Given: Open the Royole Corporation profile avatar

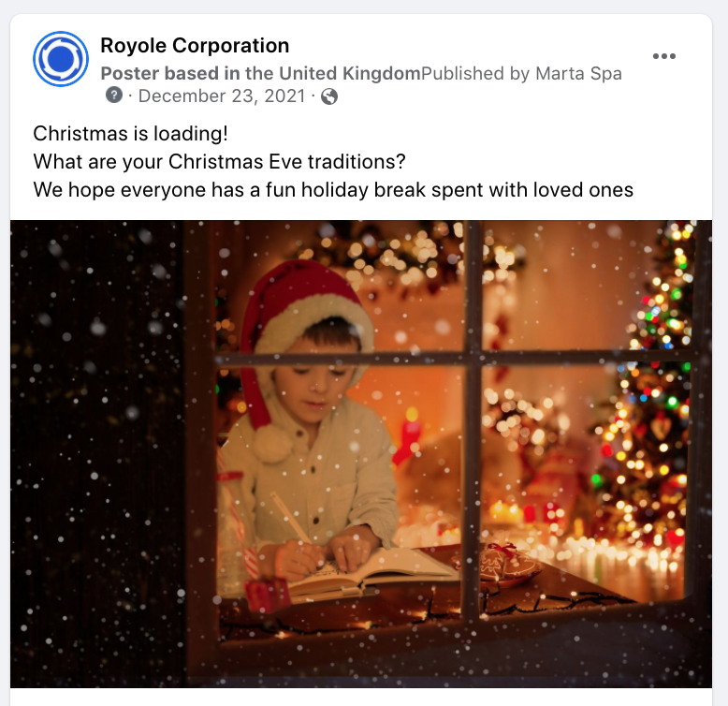Looking at the screenshot, I should [x=61, y=59].
